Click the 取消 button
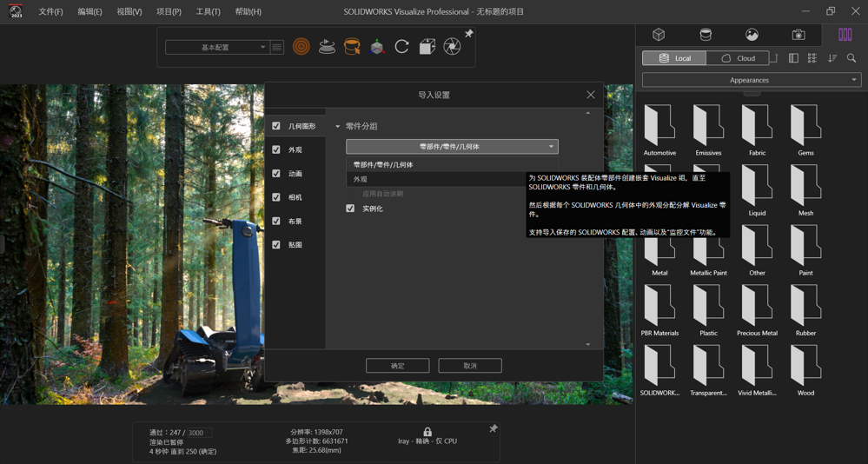The image size is (868, 464). pyautogui.click(x=470, y=366)
